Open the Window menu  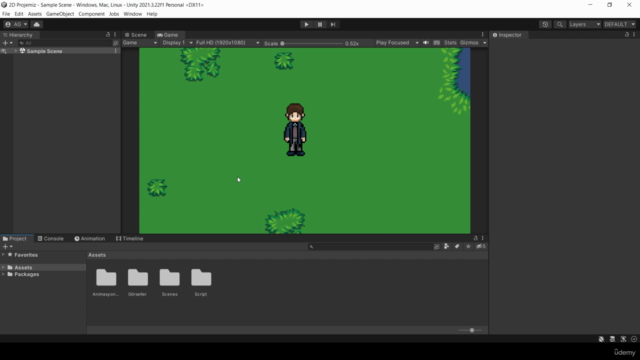pos(133,14)
